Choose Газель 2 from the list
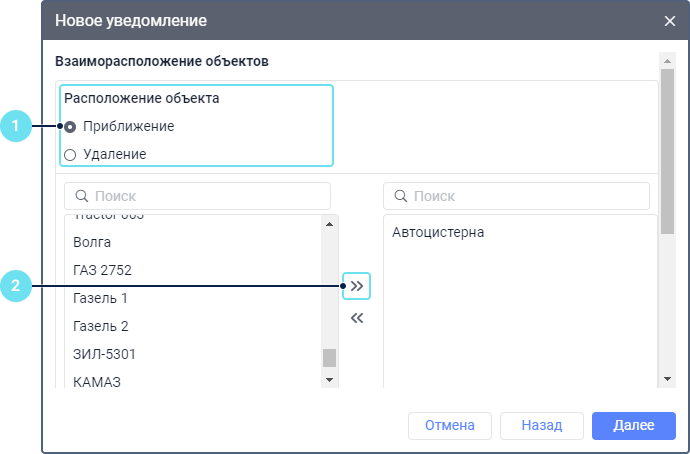 pos(101,326)
